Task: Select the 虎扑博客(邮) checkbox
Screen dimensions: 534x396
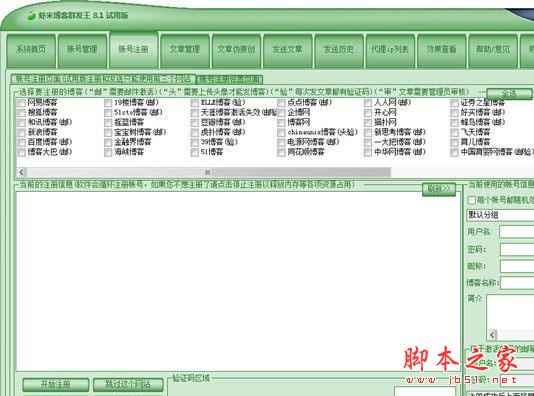Action: tap(195, 132)
